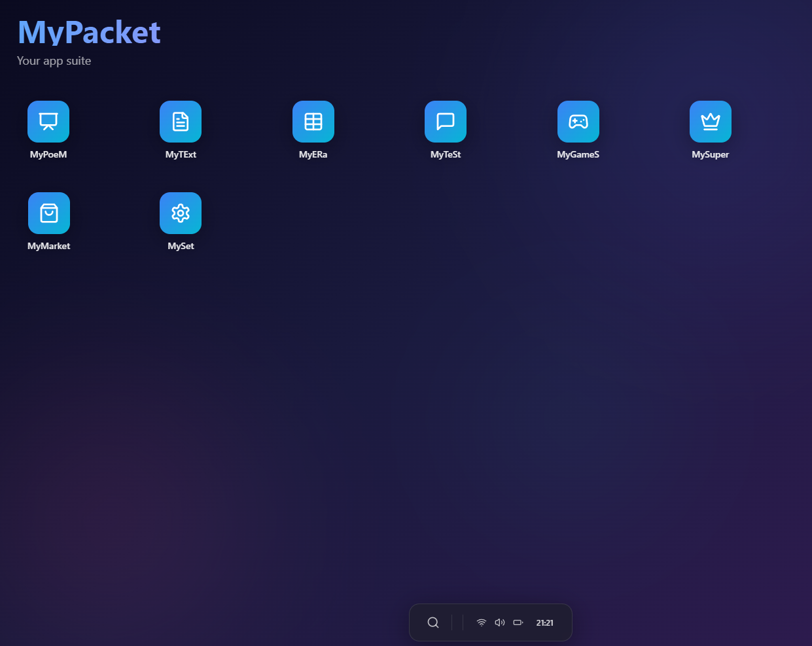812x646 pixels.
Task: Mute the volume from the taskbar
Action: click(499, 622)
